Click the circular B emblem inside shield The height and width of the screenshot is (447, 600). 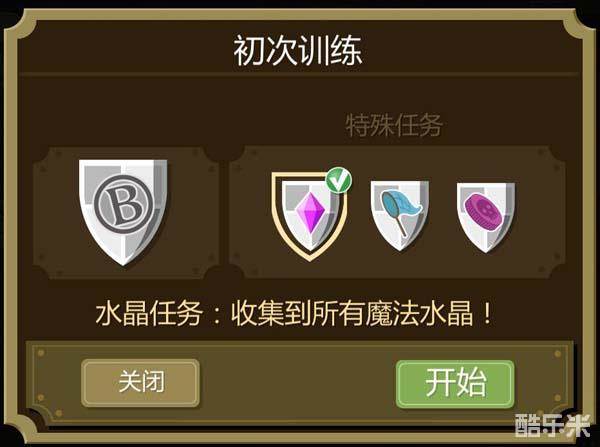123,204
